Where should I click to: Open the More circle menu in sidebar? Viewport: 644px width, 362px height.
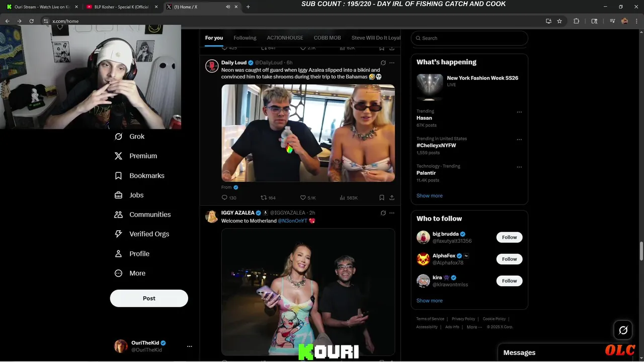(130, 274)
